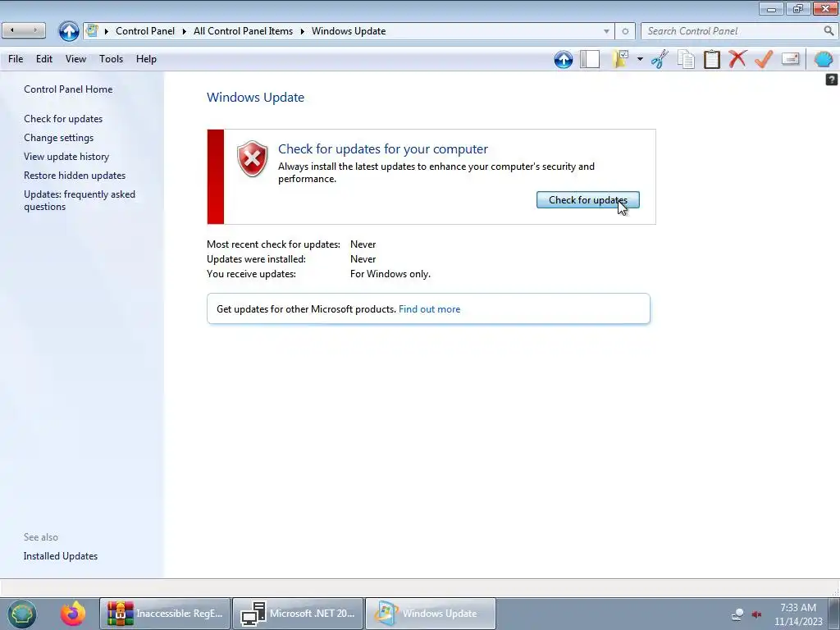Click Check for updates in sidebar
Screen dimensions: 840x630
pos(63,119)
